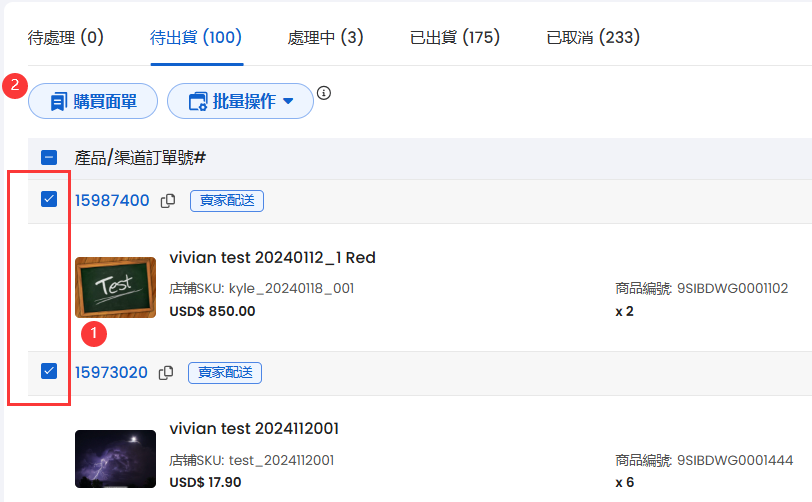Click the batch icon in 批量操作 button
Screen dimensions: 812x502
198,101
